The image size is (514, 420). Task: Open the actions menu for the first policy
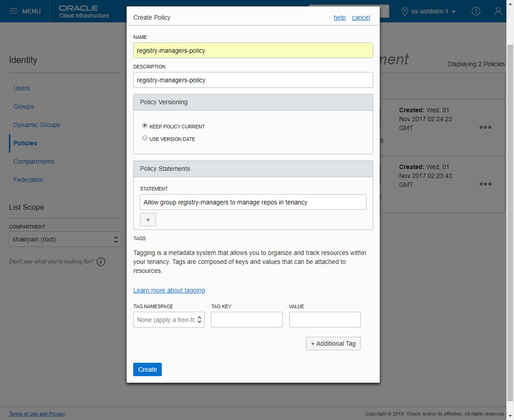point(485,127)
